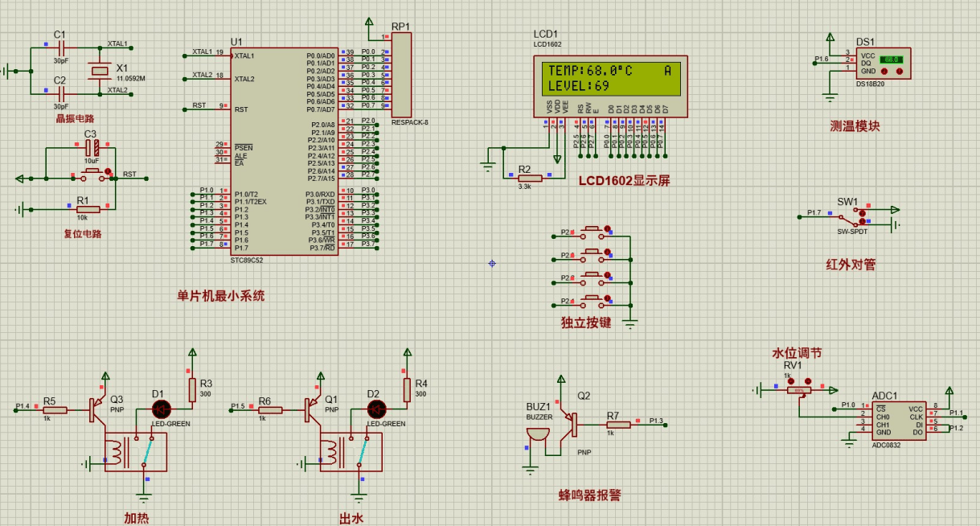The width and height of the screenshot is (980, 526).
Task: Select the crystal oscillator X1 component
Action: [x=99, y=71]
